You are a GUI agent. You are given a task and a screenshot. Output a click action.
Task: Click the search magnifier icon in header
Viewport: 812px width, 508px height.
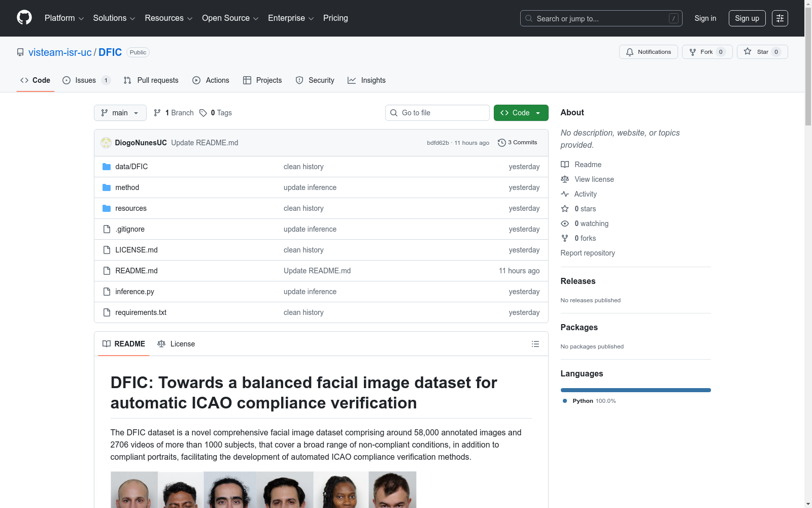(529, 18)
